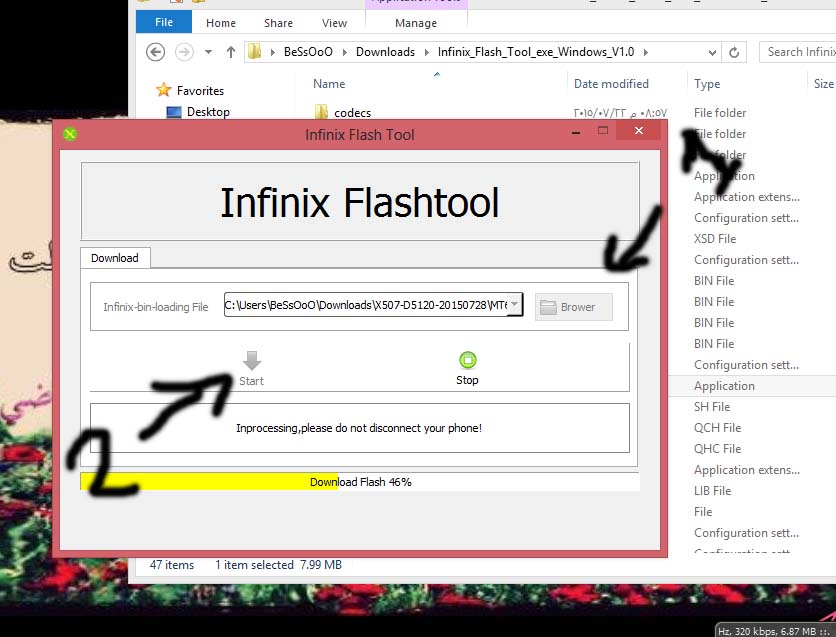The image size is (836, 637).
Task: Click the Up one level arrow
Action: [230, 52]
